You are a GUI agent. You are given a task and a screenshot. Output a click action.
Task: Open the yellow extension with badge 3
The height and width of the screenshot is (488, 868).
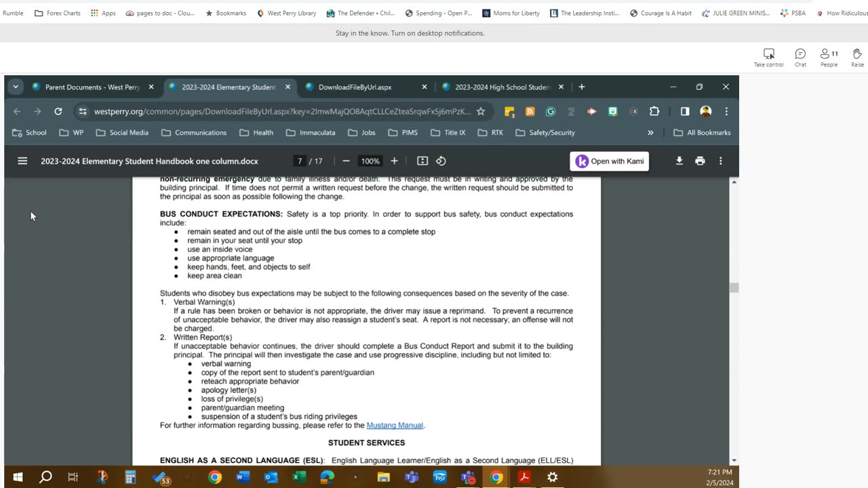[510, 111]
